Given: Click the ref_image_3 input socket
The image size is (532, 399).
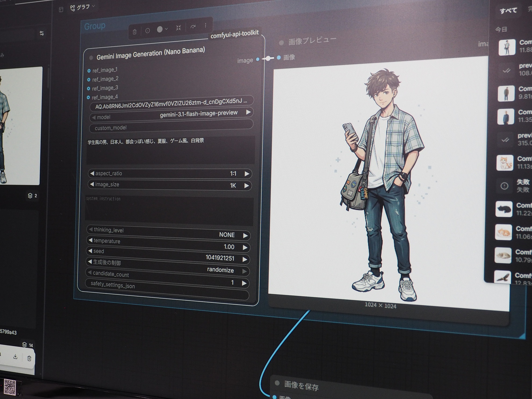Looking at the screenshot, I should [x=88, y=89].
